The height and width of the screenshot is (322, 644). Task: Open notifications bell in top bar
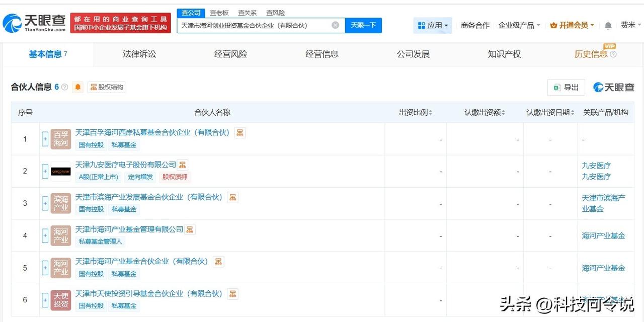tap(608, 25)
